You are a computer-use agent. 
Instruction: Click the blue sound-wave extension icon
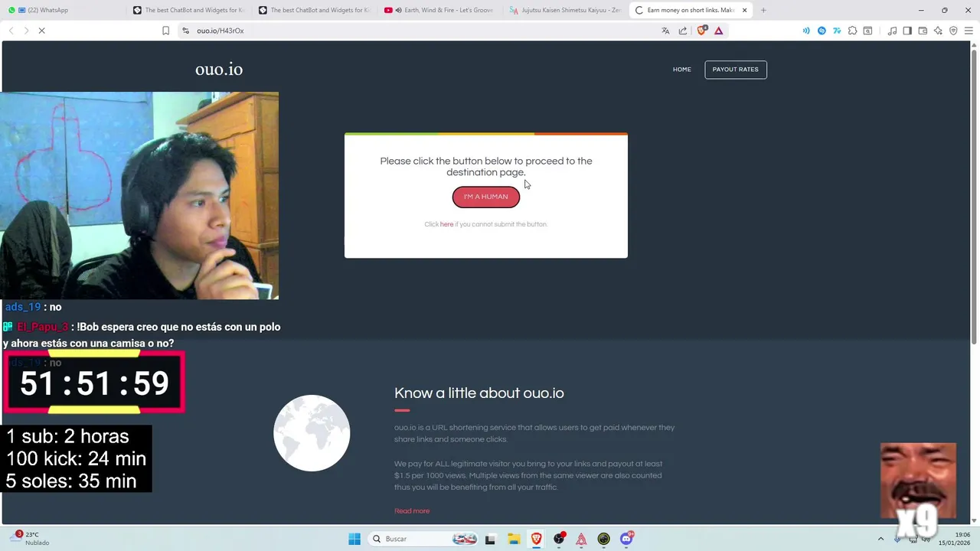(x=806, y=31)
